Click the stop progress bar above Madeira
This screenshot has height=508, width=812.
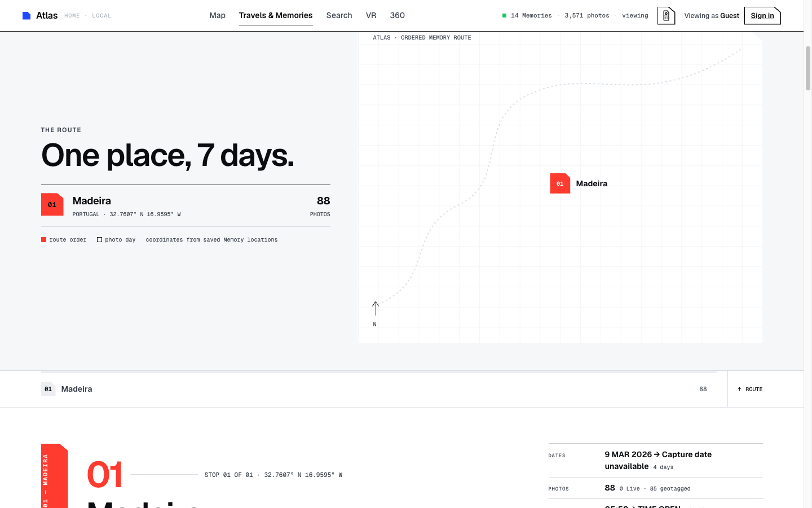379,372
